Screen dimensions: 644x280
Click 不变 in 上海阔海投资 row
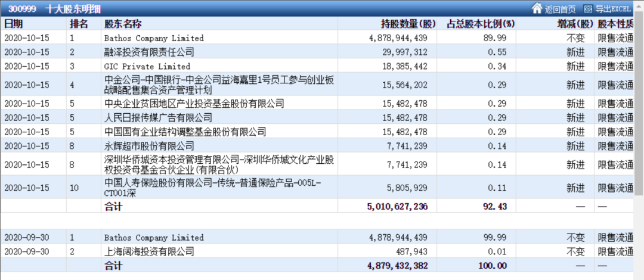(x=576, y=251)
